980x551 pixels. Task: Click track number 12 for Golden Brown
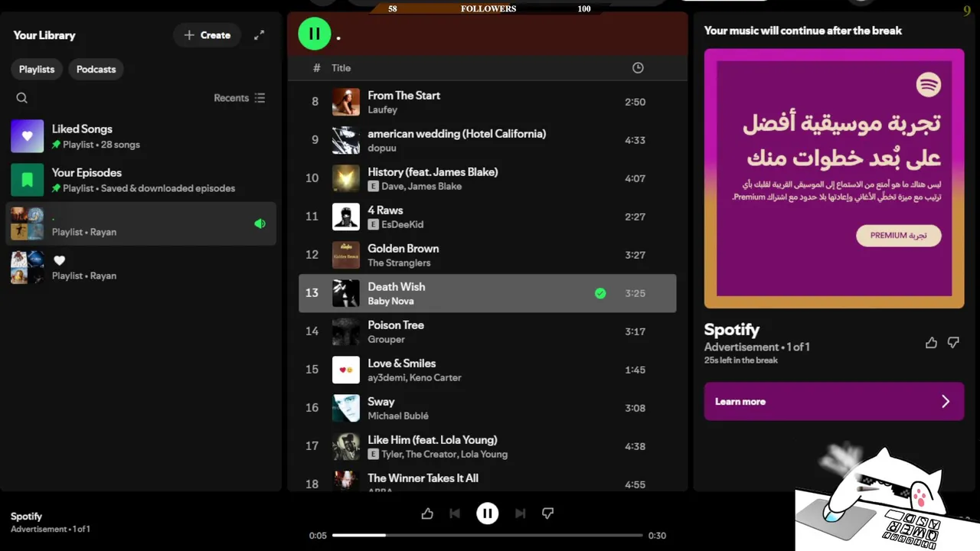[312, 255]
